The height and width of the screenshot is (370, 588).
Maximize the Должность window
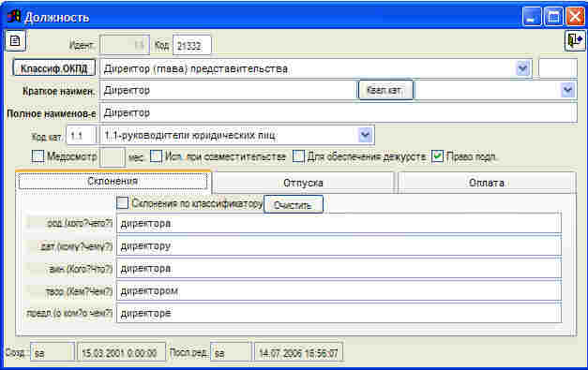553,17
